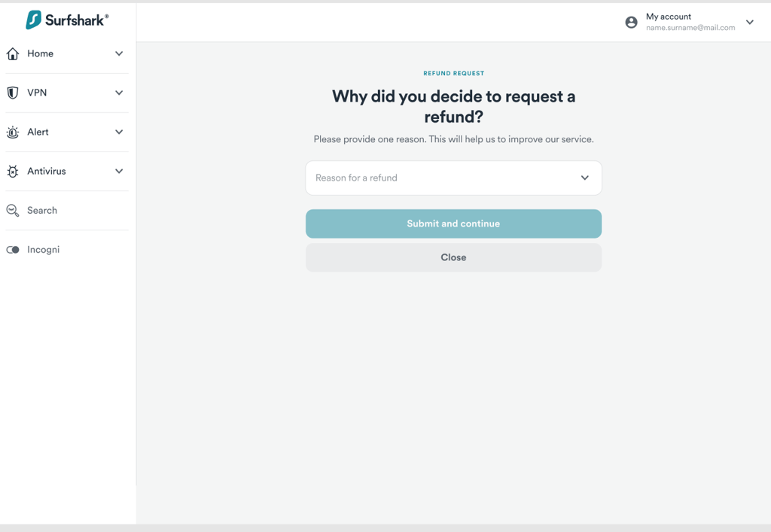Click the Surfshark logo
Screen dimensions: 771x532
[x=67, y=20]
